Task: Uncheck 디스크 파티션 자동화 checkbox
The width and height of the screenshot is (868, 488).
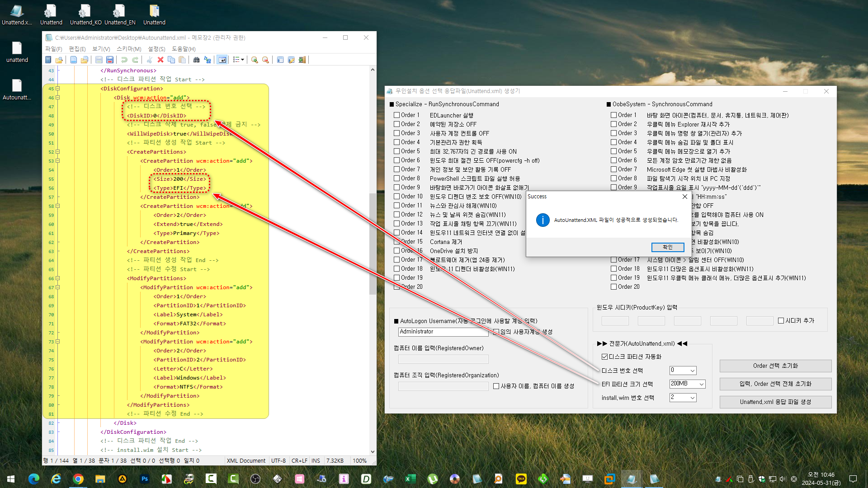Action: (x=604, y=357)
